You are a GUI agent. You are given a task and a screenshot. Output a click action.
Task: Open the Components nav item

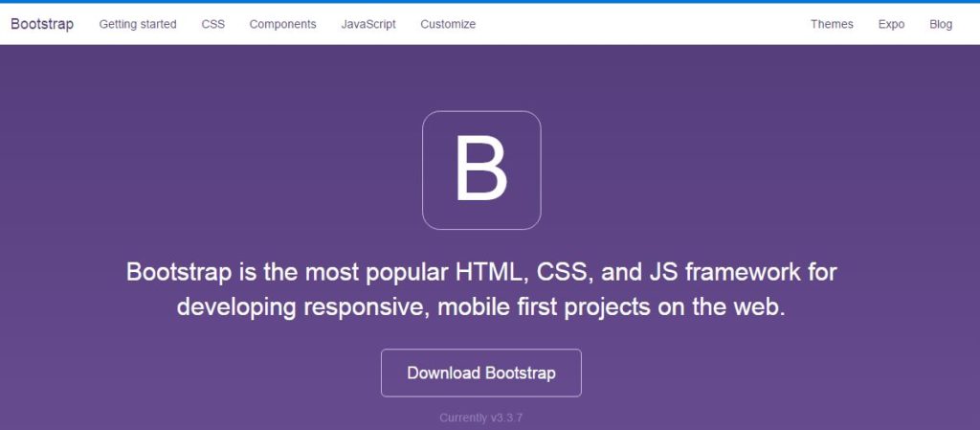[x=282, y=24]
